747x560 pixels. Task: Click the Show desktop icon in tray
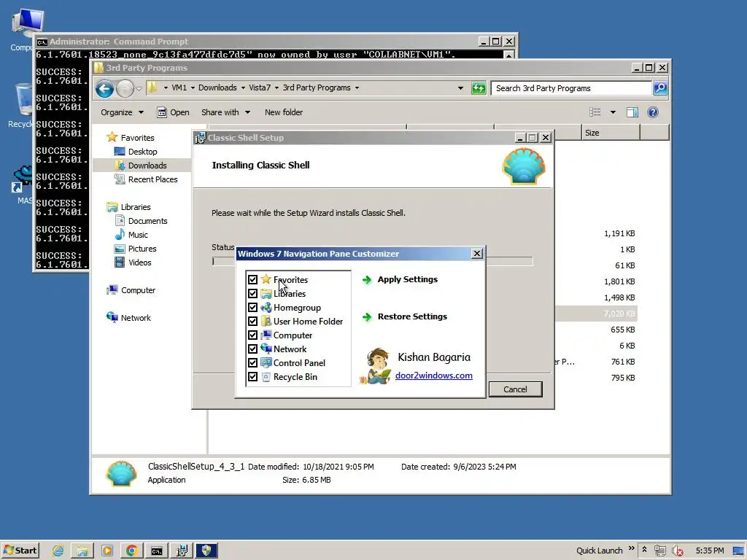738,551
